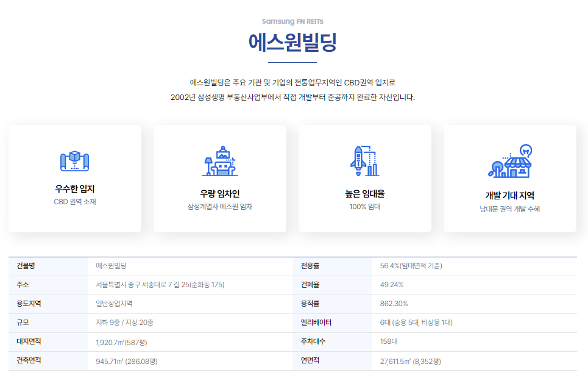The height and width of the screenshot is (375, 588).
Task: Select the 높은 임대율 card heading
Action: (x=365, y=194)
